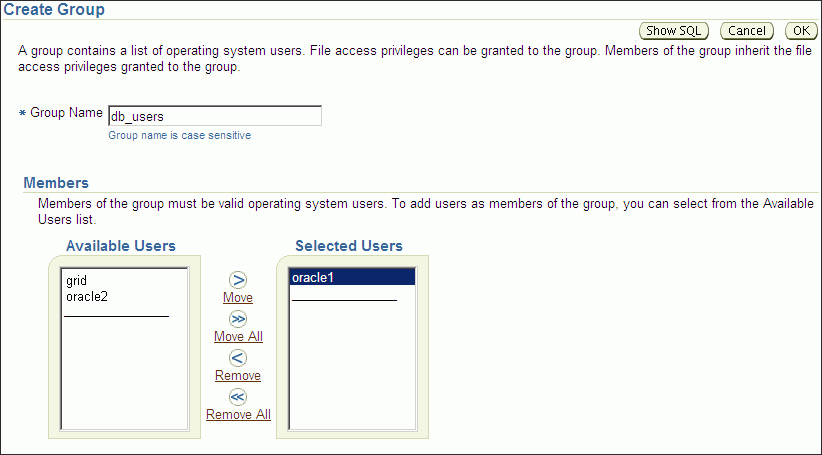Click the Remove text link
Screen dimensions: 822x455
(238, 376)
